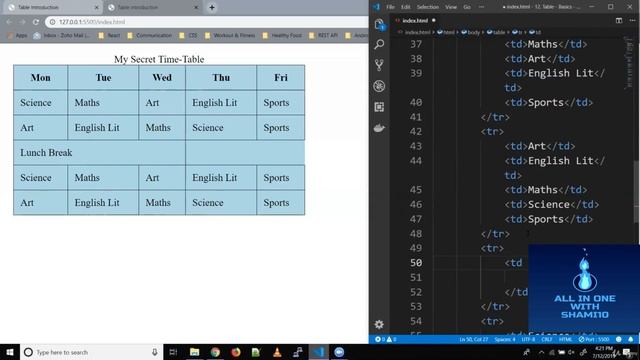640x360 pixels.
Task: Change indentation via Spaces: 4 status item
Action: [x=505, y=339]
